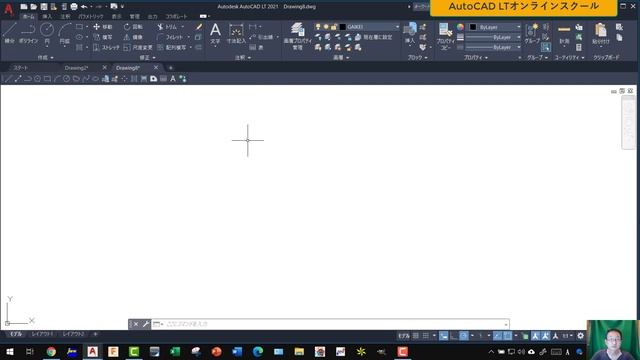Open the AutoCAD application menu (red A)
Viewport: 640px width, 360px height.
click(x=8, y=9)
